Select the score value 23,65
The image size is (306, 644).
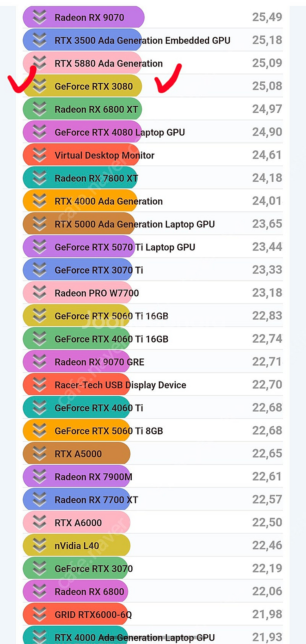pos(267,224)
